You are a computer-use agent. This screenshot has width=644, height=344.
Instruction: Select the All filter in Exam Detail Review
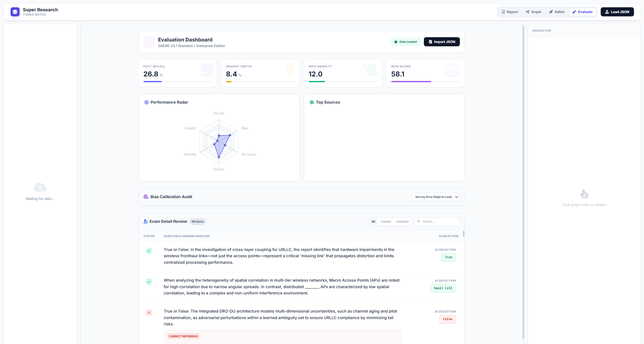373,222
